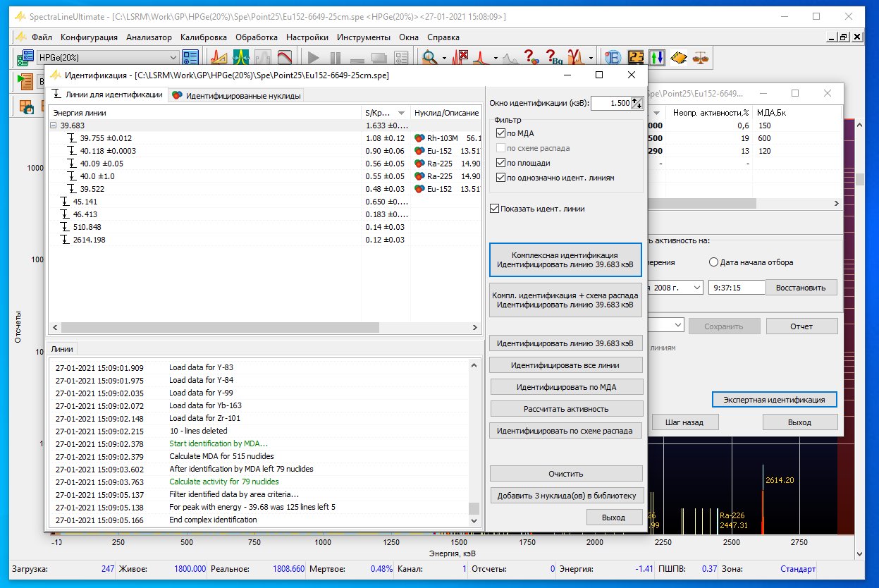Click the green energy calibration icon
Screen dimensions: 879x588
point(241,58)
